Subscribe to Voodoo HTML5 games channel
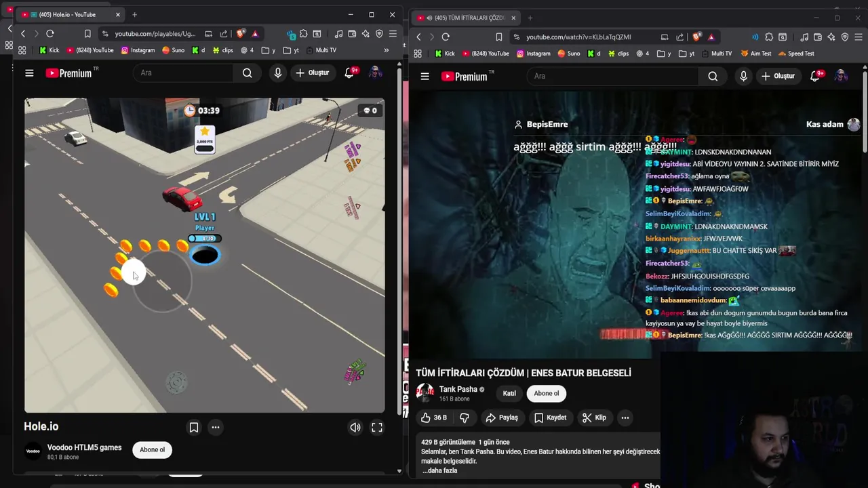Screen dimensions: 868x488 pos(152,449)
